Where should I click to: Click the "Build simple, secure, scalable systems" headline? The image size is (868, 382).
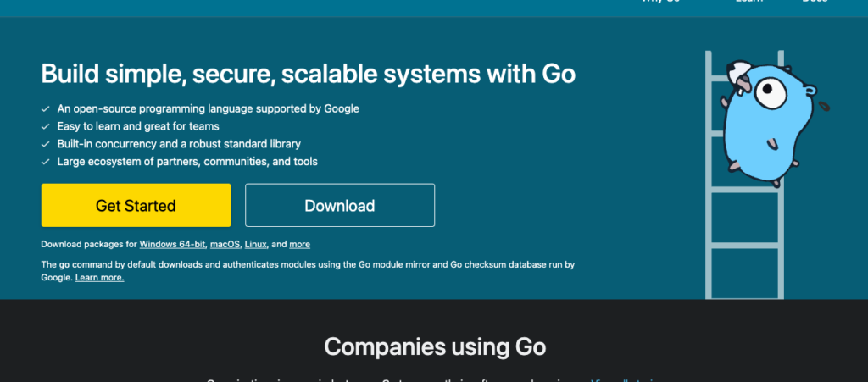[308, 75]
